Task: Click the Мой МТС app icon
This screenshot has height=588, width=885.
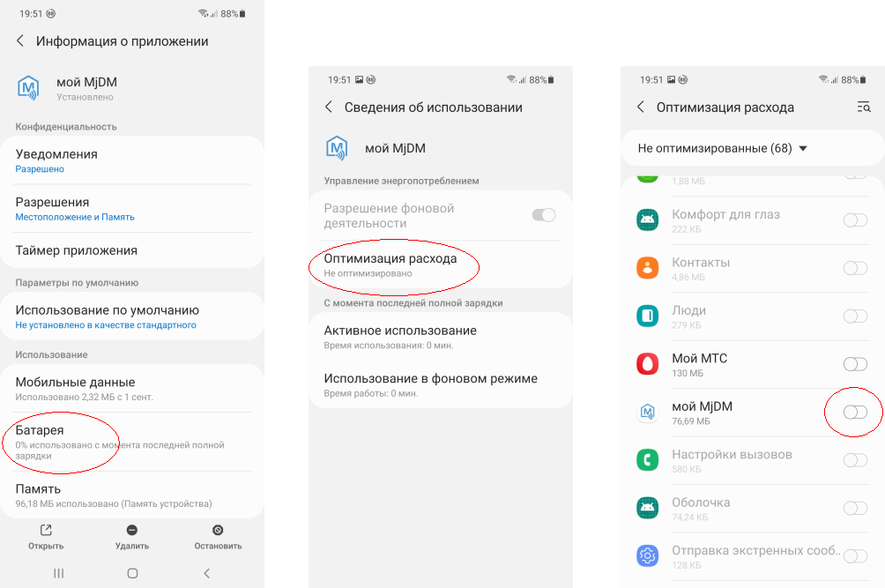Action: click(647, 364)
